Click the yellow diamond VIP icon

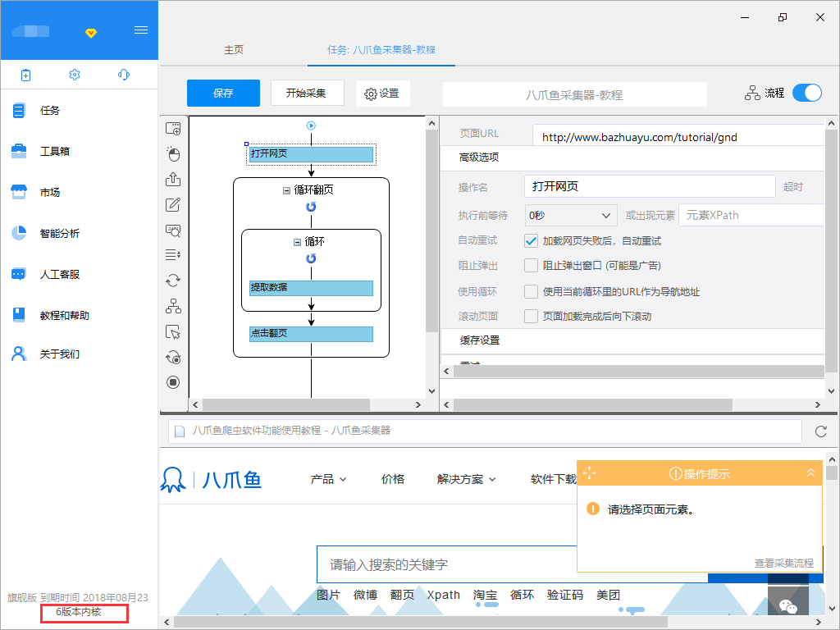click(91, 33)
